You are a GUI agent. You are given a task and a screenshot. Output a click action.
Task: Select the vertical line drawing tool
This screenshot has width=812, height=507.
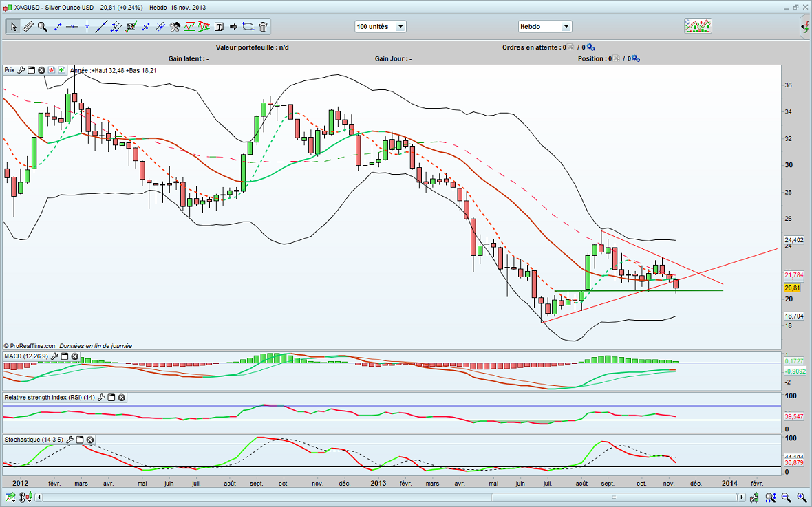pyautogui.click(x=87, y=27)
